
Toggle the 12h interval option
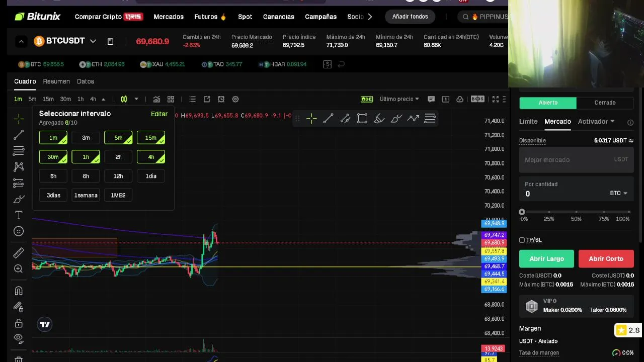point(118,176)
